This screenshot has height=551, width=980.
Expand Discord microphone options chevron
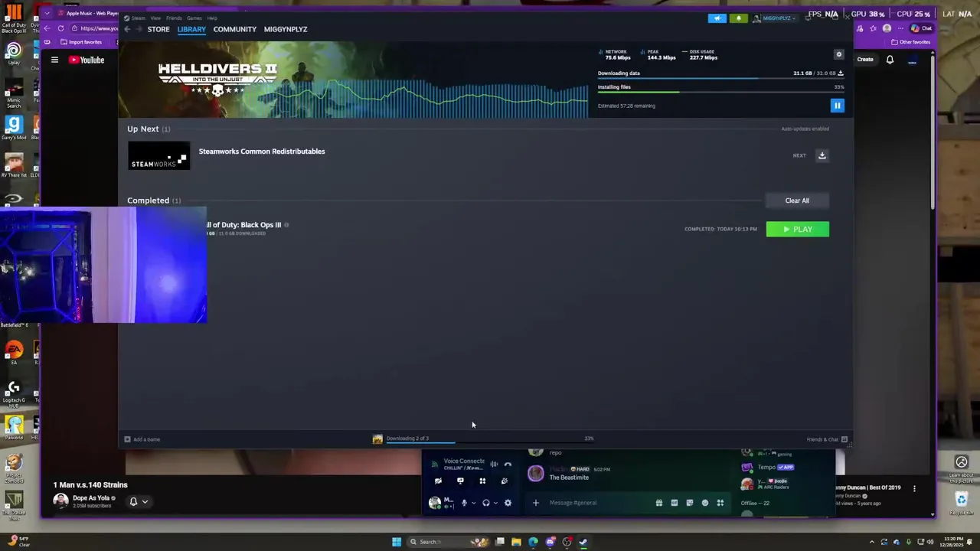(x=474, y=503)
